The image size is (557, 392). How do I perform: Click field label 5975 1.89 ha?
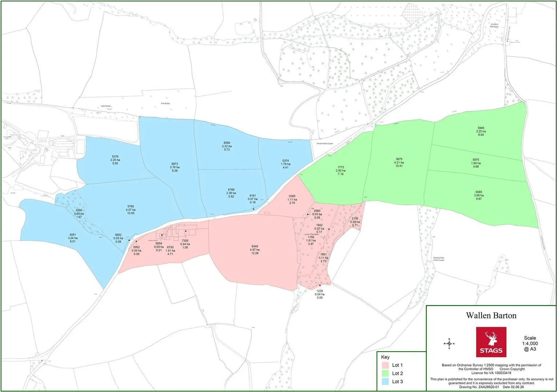point(476,163)
